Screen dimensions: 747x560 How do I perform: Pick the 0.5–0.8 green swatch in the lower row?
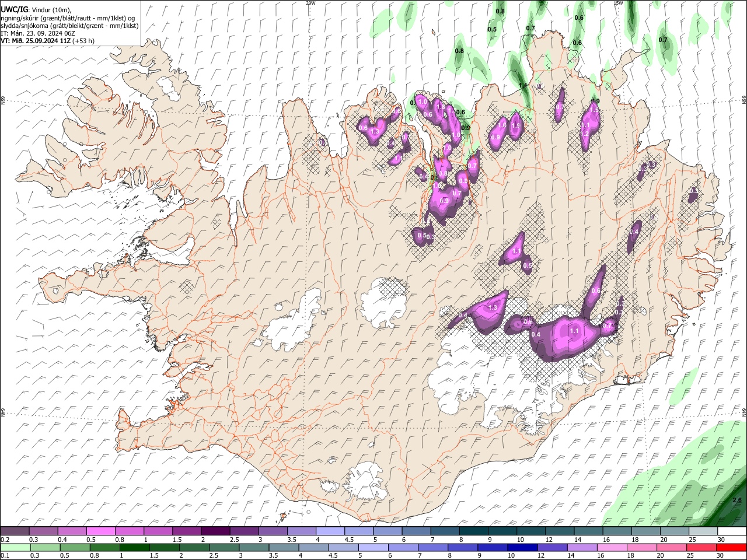pyautogui.click(x=75, y=547)
